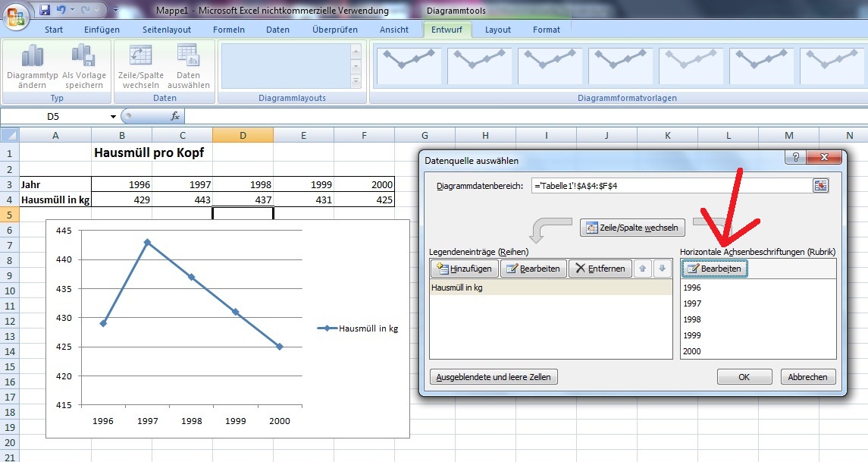This screenshot has height=462, width=868.
Task: Click Bearbeiten for horizontal axis labels
Action: point(714,269)
